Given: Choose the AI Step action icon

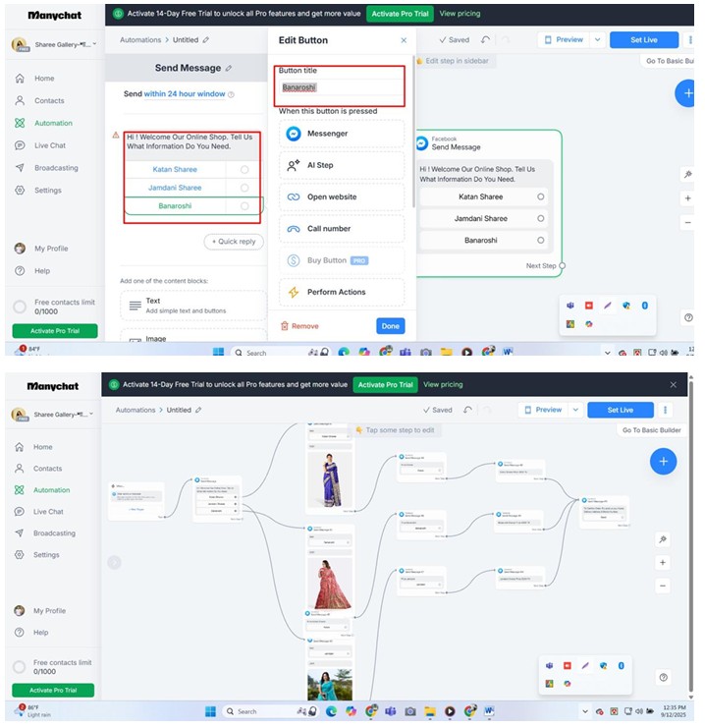Looking at the screenshot, I should coord(293,166).
